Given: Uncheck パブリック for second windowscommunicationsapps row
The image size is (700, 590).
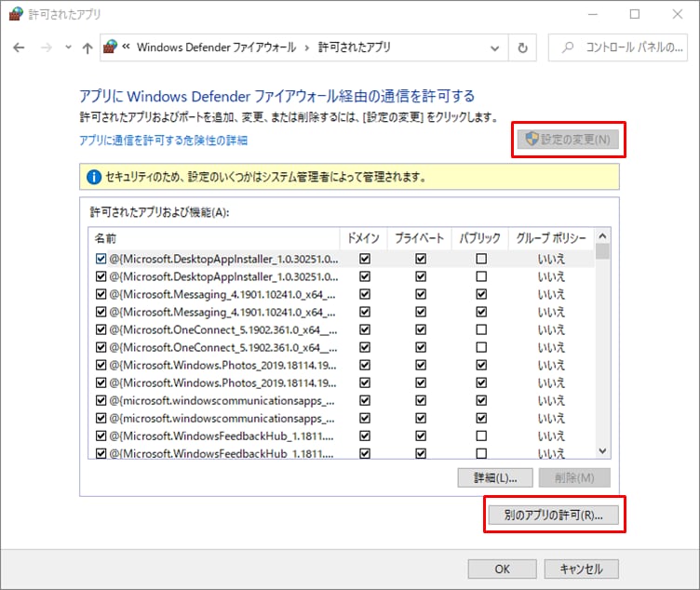Looking at the screenshot, I should [x=481, y=418].
